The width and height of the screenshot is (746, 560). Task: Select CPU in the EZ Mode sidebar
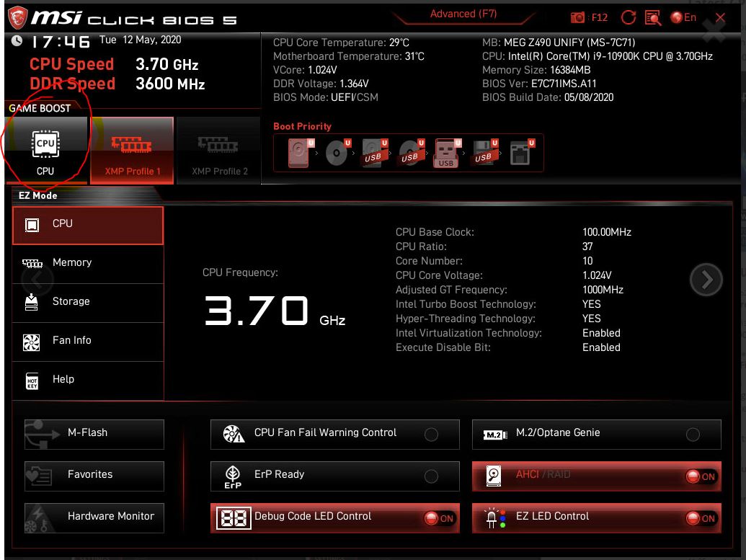pos(88,225)
